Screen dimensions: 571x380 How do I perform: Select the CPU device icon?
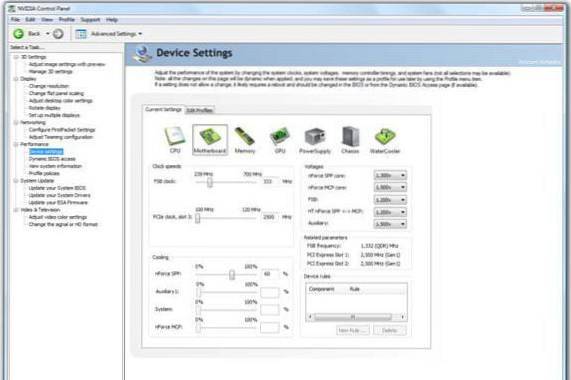[175, 139]
